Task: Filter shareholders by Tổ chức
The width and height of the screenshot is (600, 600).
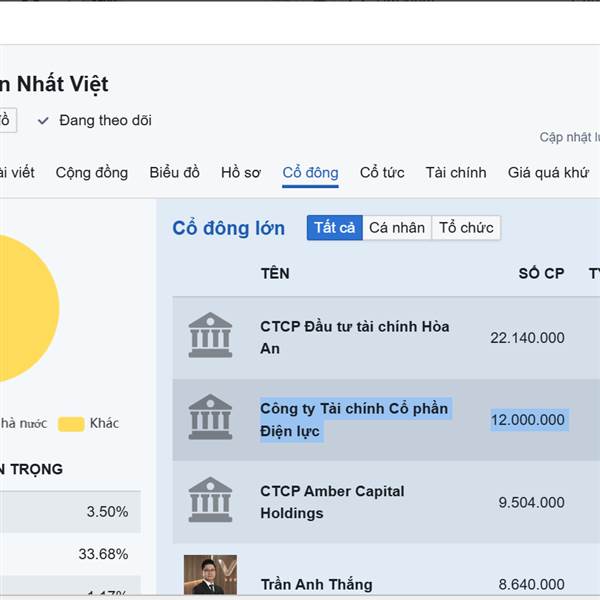Action: tap(466, 228)
